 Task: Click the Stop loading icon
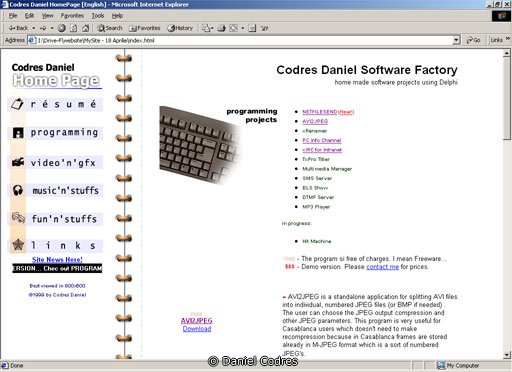pos(62,28)
